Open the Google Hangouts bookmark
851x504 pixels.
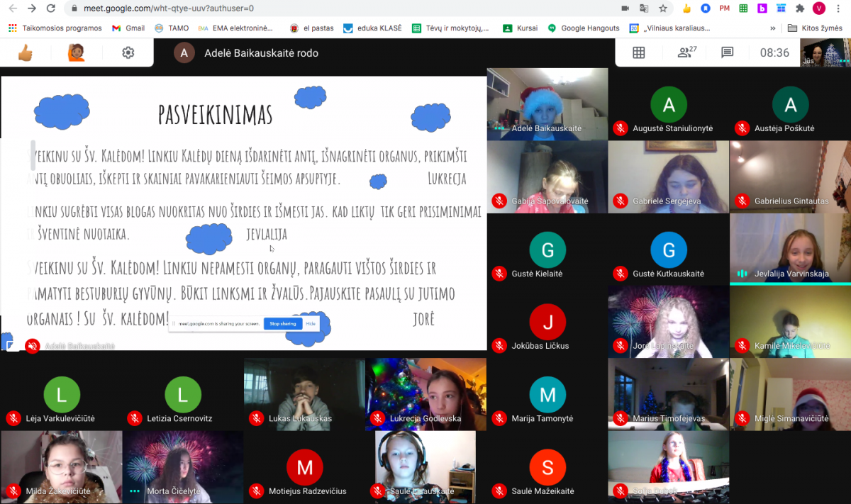click(584, 28)
